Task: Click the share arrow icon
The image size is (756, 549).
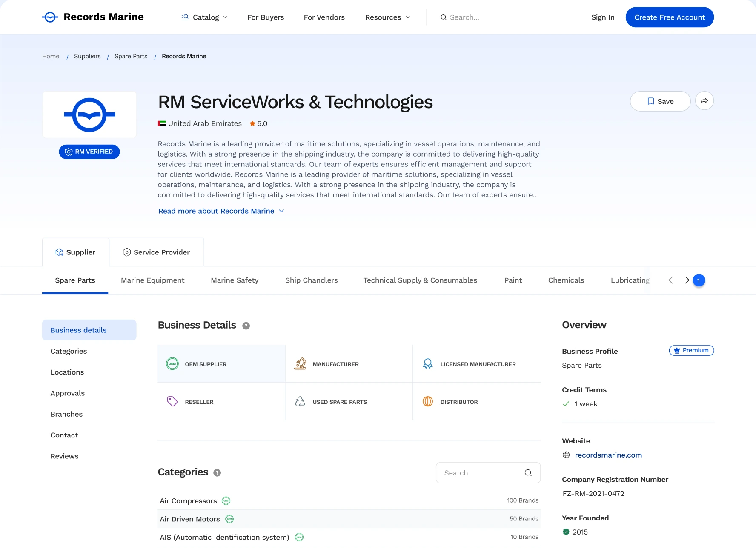Action: point(704,101)
